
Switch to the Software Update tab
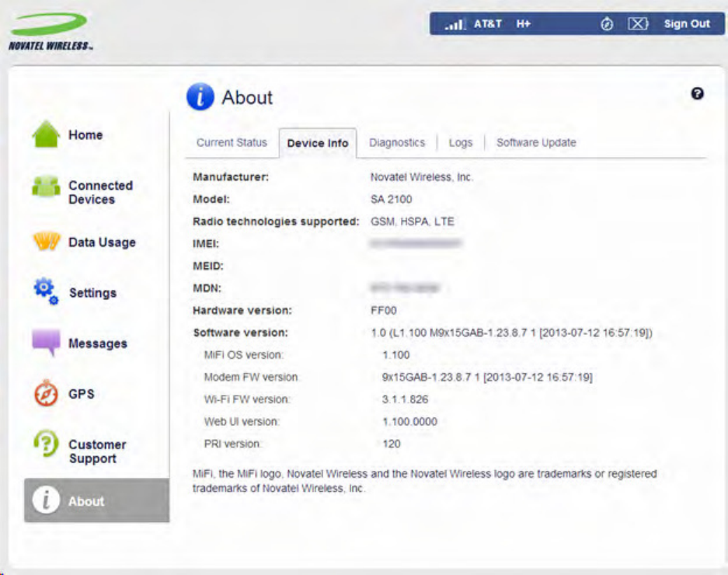click(536, 143)
